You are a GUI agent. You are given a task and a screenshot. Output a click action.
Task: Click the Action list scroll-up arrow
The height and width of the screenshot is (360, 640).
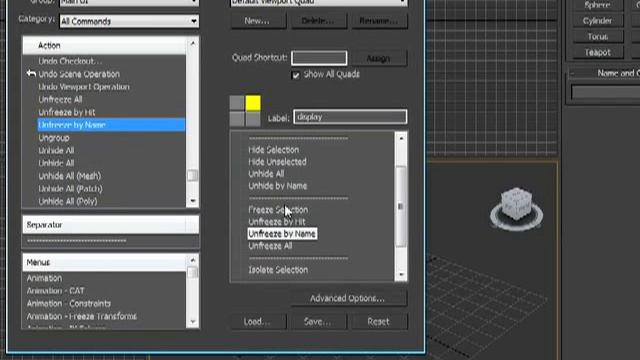193,43
